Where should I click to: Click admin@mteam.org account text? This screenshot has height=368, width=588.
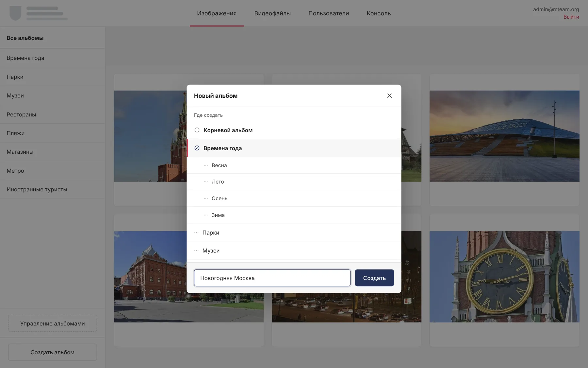coord(556,9)
